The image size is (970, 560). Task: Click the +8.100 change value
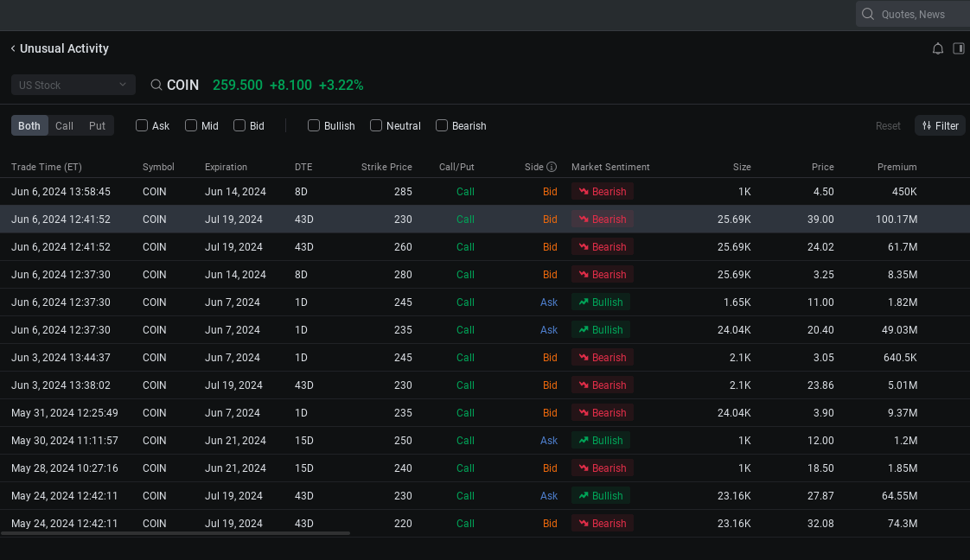pyautogui.click(x=290, y=86)
